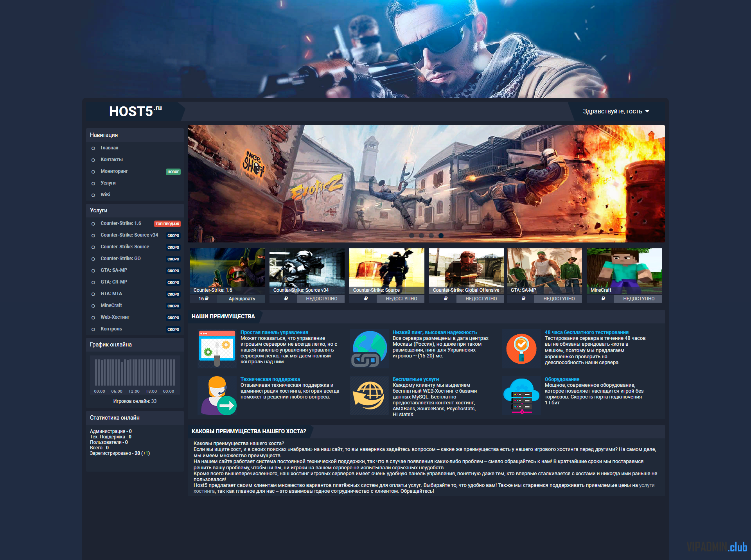Click the free services globe icon
751x560 pixels.
point(369,395)
